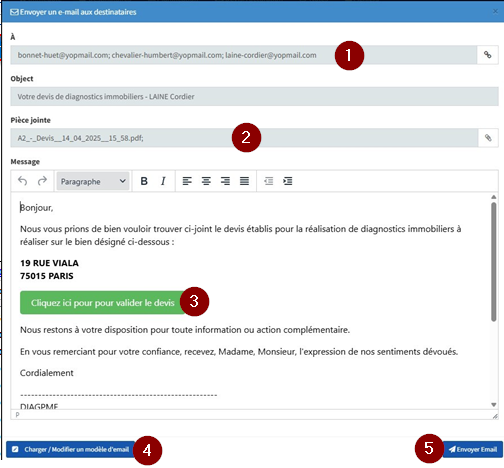
Task: Click into the Object subject field
Action: pyautogui.click(x=254, y=97)
